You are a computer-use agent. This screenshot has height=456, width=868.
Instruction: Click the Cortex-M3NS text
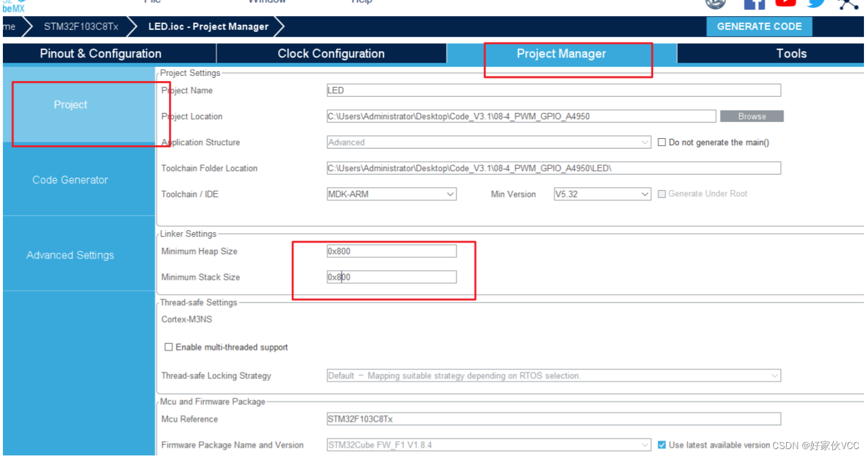[x=187, y=320]
